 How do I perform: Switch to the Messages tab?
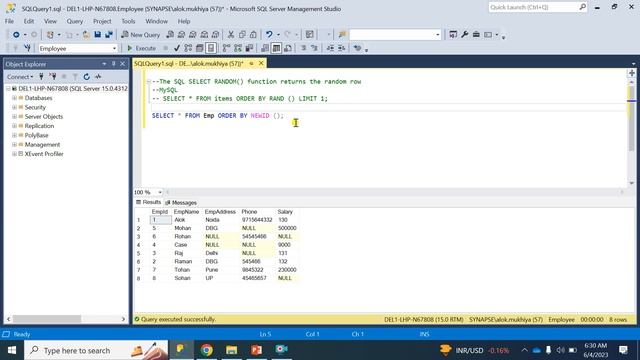pos(181,203)
